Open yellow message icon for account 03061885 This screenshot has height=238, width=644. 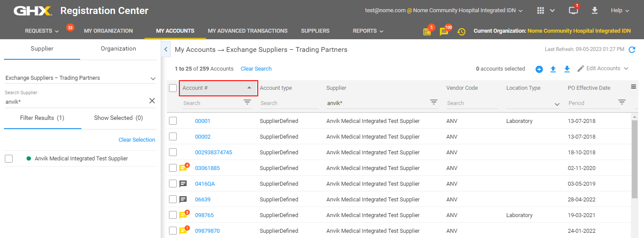tap(184, 168)
